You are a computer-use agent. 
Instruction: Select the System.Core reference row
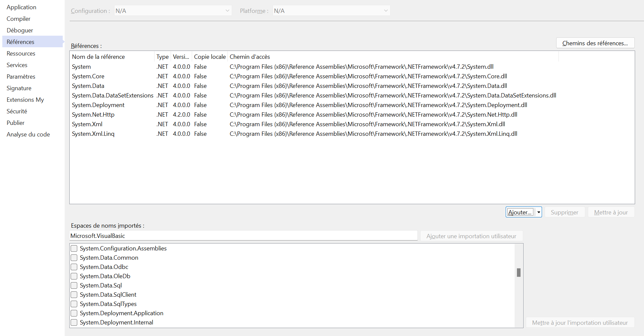tap(314, 76)
